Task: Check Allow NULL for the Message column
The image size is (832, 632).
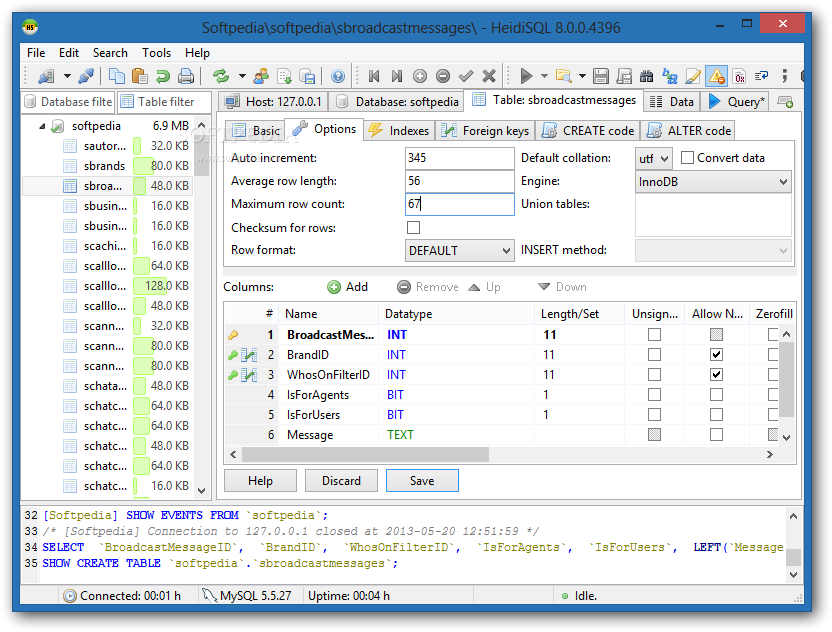Action: point(716,435)
